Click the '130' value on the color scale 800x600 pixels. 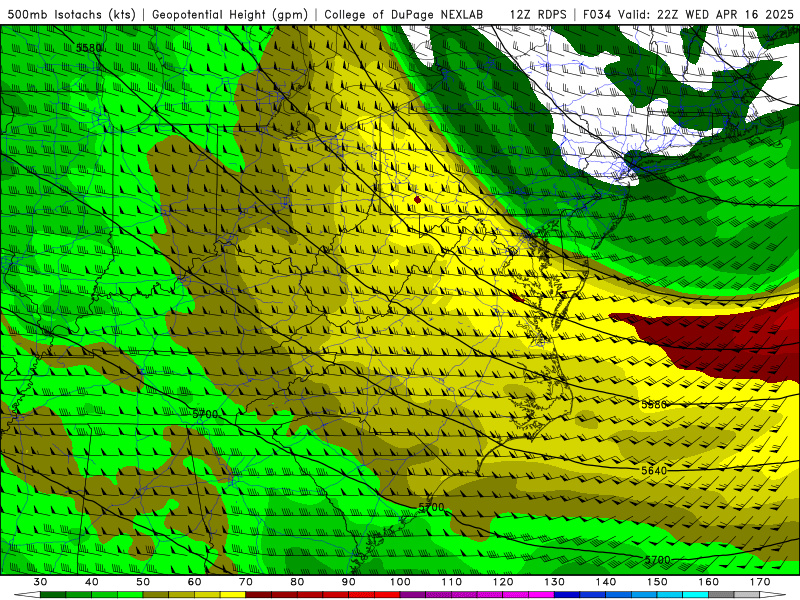click(x=555, y=582)
